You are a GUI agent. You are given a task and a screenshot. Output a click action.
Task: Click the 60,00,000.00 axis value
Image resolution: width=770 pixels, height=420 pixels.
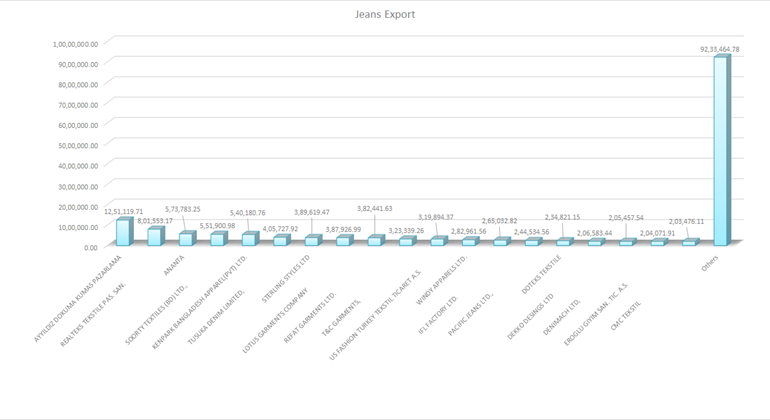[x=78, y=125]
